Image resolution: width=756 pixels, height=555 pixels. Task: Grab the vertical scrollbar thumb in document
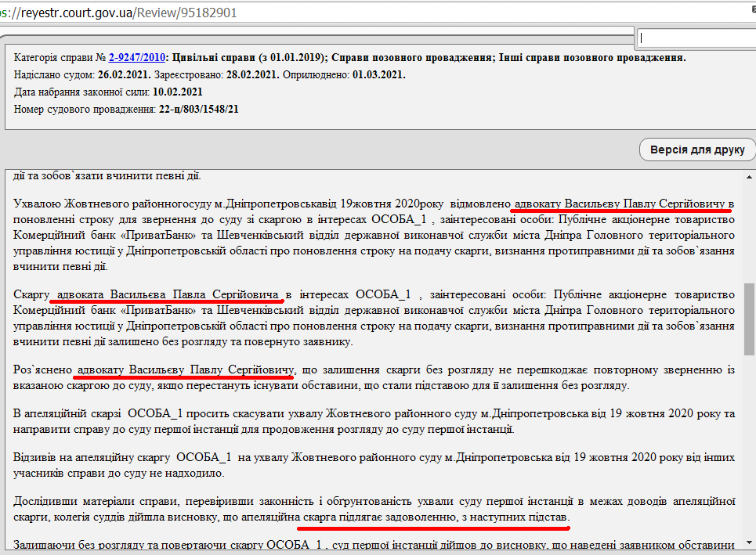tap(749, 319)
